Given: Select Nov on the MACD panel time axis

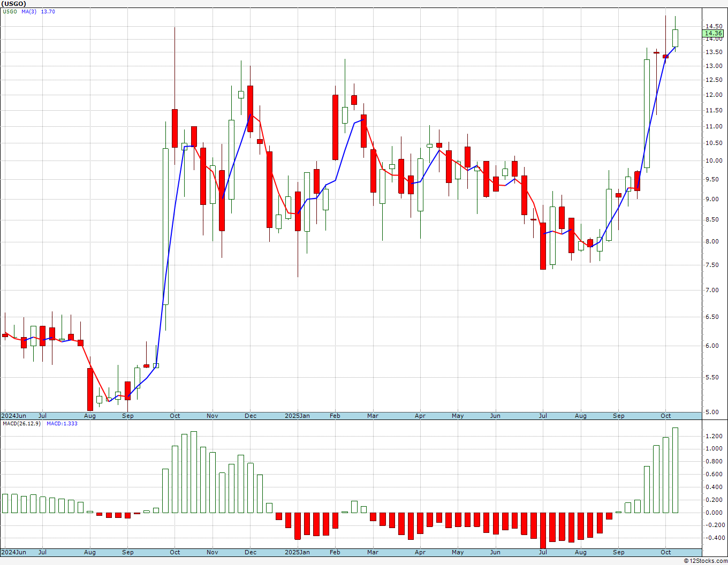Looking at the screenshot, I should pyautogui.click(x=213, y=552).
